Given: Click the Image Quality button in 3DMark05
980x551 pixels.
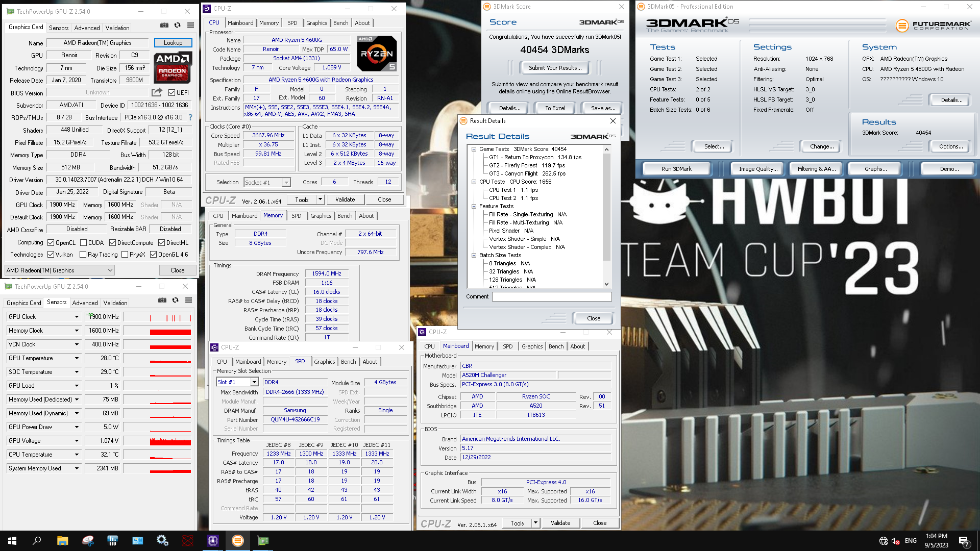Looking at the screenshot, I should point(758,169).
